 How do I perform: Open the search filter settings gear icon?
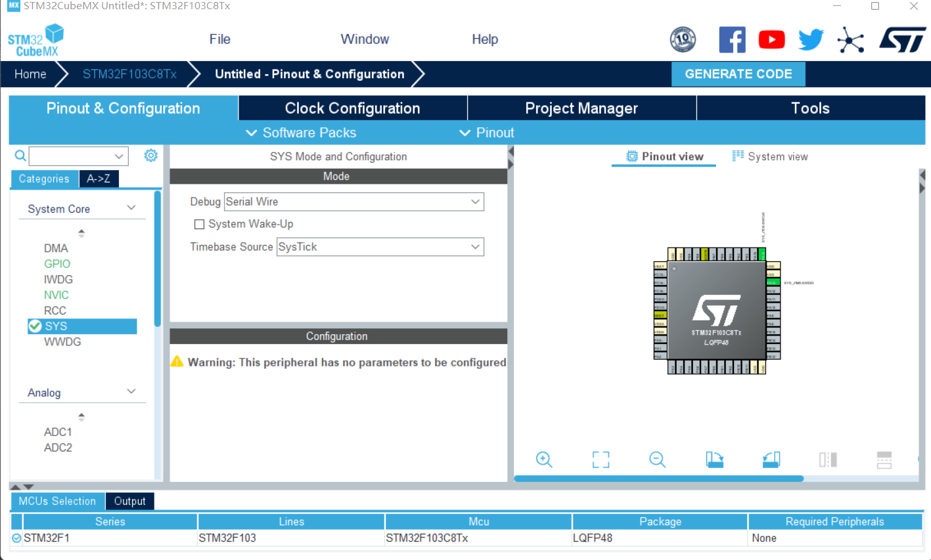point(150,155)
